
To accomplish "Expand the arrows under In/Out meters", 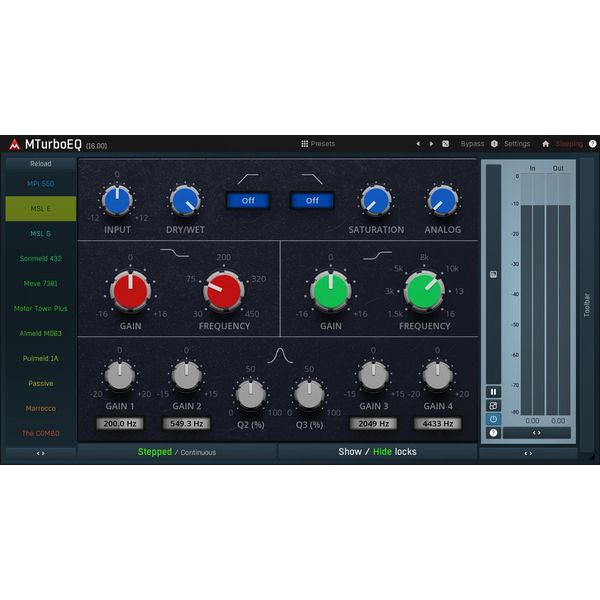I will pyautogui.click(x=537, y=433).
